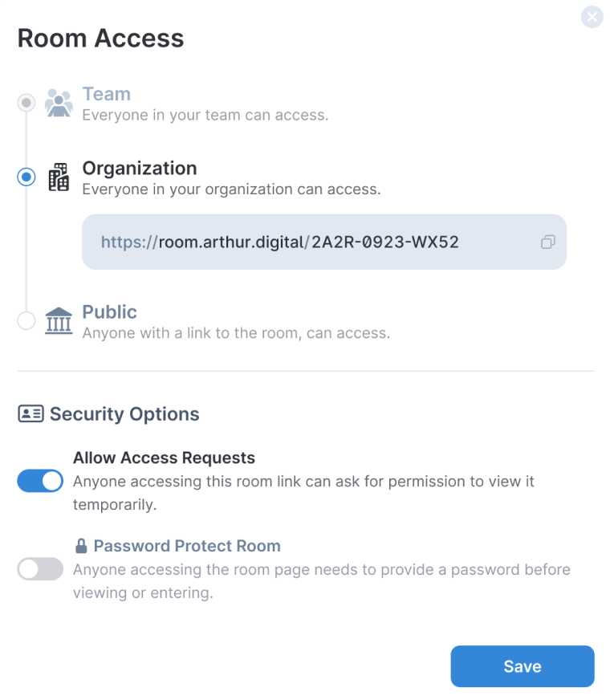Click the copy icon inside the URL field
The width and height of the screenshot is (610, 700).
pyautogui.click(x=547, y=242)
